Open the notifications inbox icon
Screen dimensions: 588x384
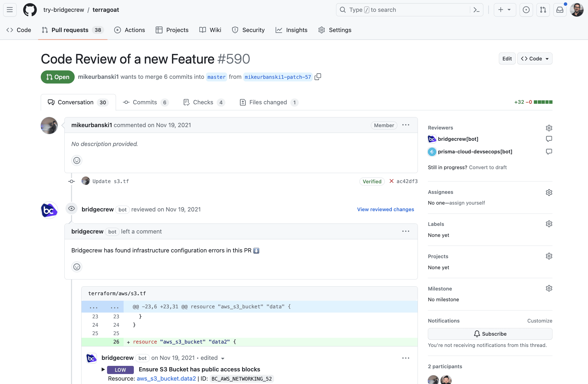point(560,10)
